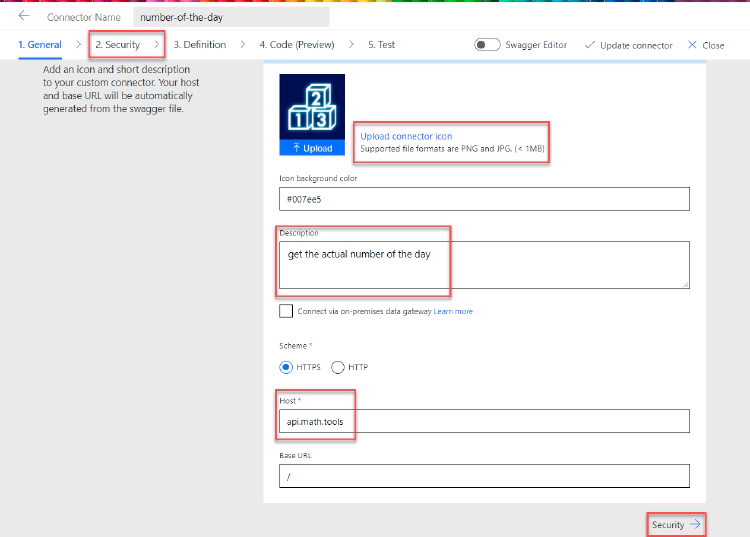Click the Security next button at bottom
This screenshot has height=537, width=750.
point(676,525)
